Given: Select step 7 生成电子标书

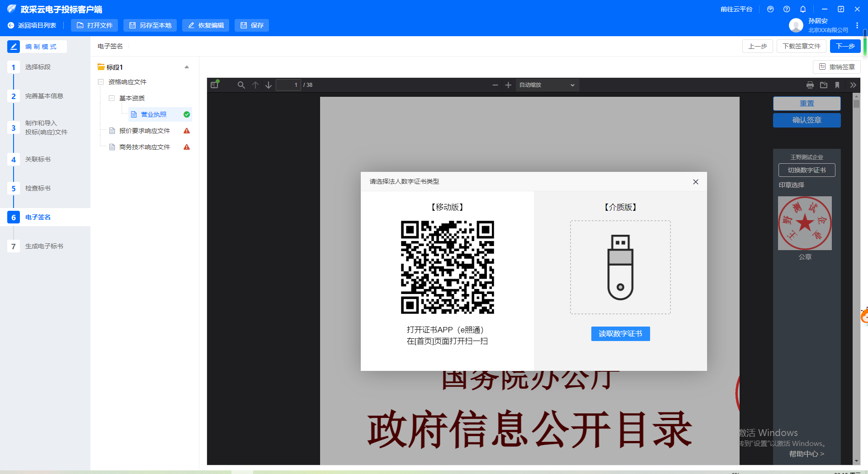Looking at the screenshot, I should [x=44, y=246].
